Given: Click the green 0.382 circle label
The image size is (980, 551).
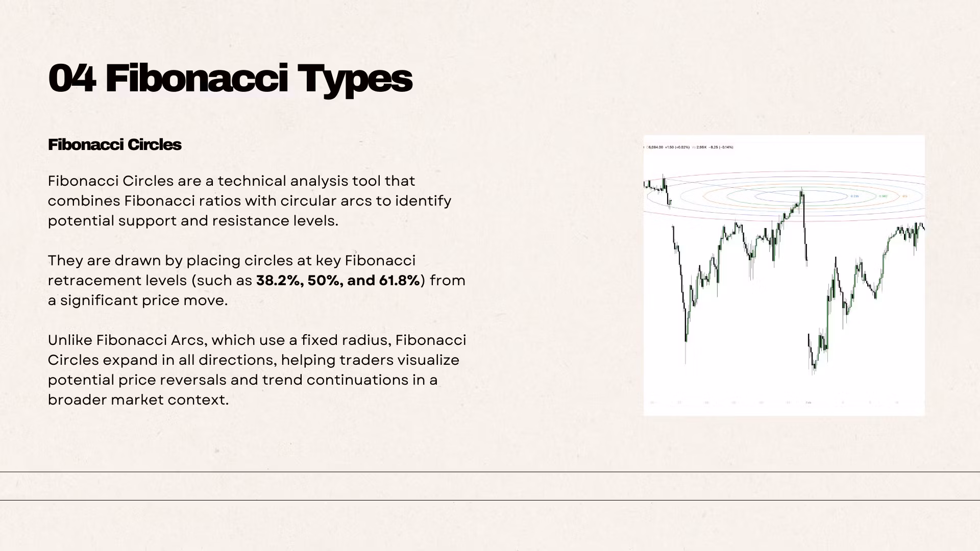Looking at the screenshot, I should pyautogui.click(x=884, y=196).
